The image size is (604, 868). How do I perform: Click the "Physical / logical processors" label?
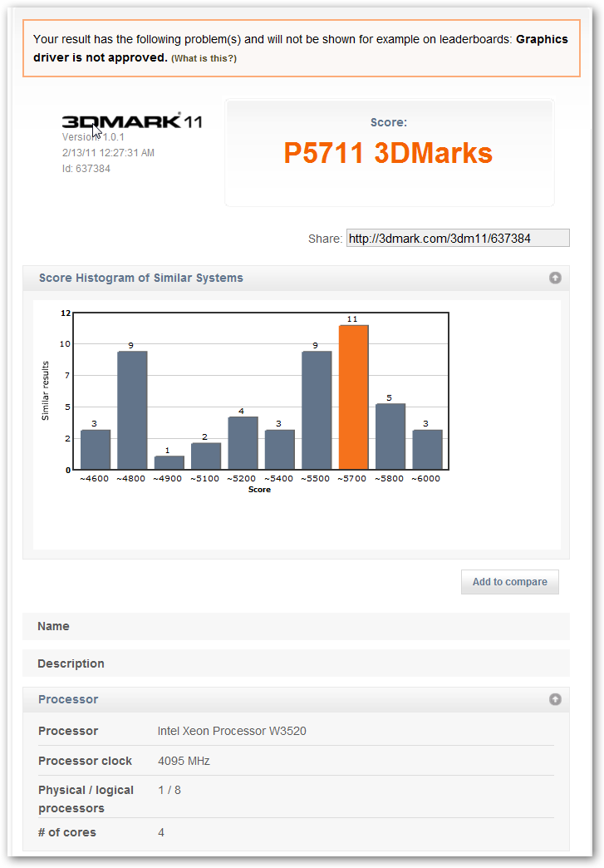click(x=86, y=799)
